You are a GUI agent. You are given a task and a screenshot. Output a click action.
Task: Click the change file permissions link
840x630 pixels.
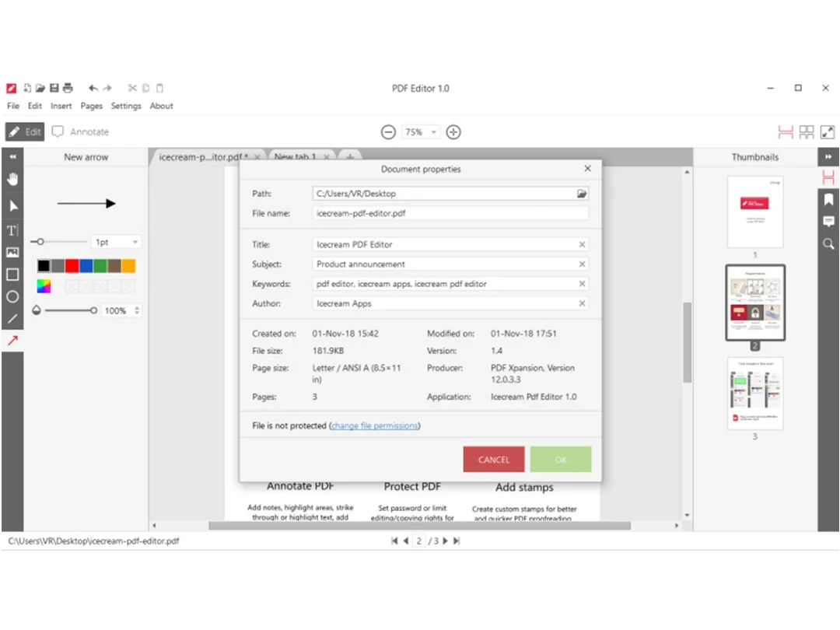(375, 425)
